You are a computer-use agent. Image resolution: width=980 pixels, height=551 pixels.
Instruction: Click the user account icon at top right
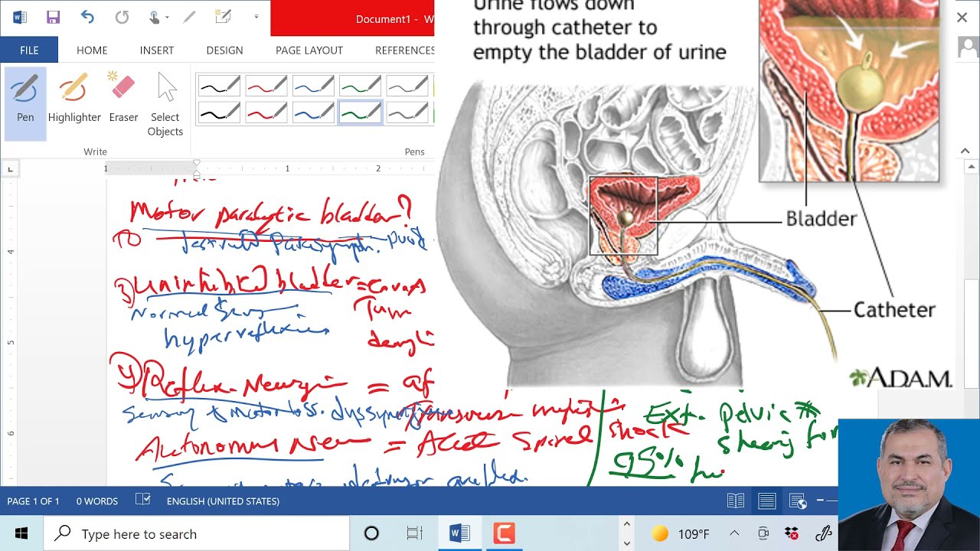pos(968,48)
